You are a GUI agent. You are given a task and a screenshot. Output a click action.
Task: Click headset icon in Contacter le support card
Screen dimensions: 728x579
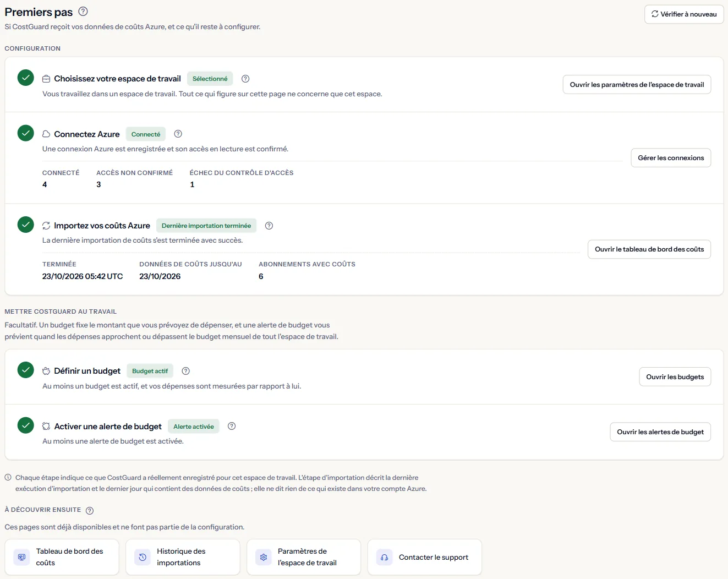pos(385,557)
